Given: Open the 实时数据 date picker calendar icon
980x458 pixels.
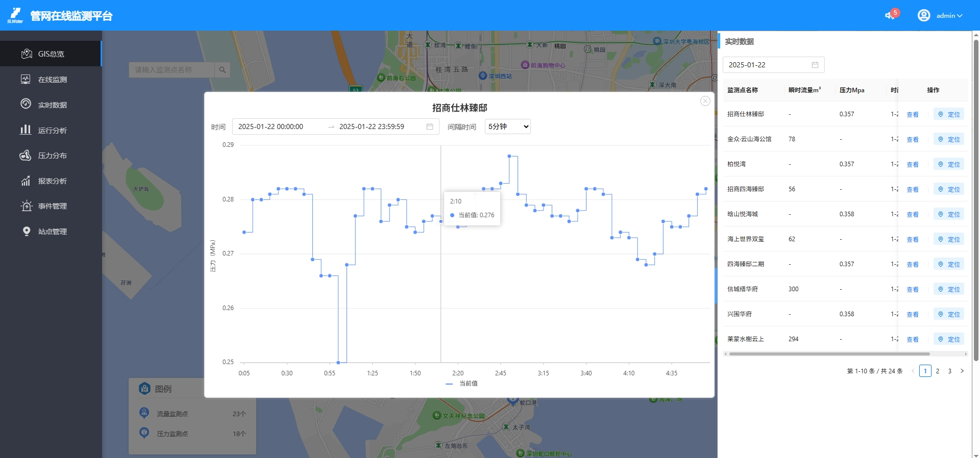Looking at the screenshot, I should 815,65.
